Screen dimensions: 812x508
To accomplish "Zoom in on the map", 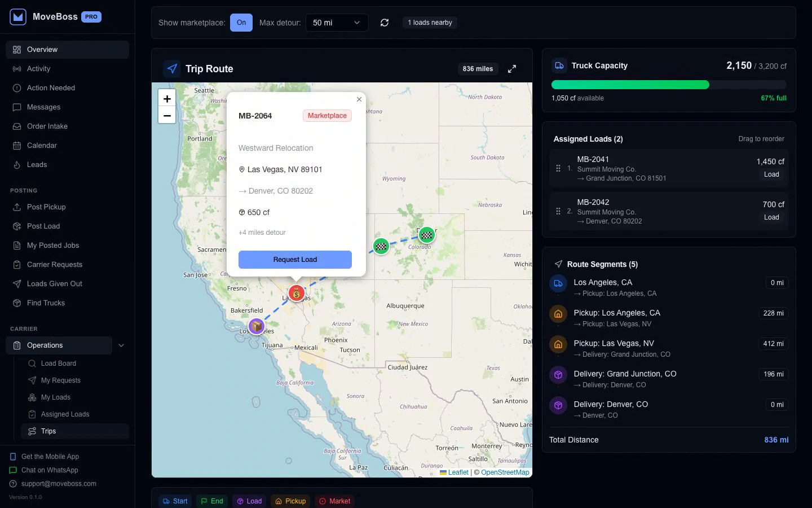I will tap(167, 98).
